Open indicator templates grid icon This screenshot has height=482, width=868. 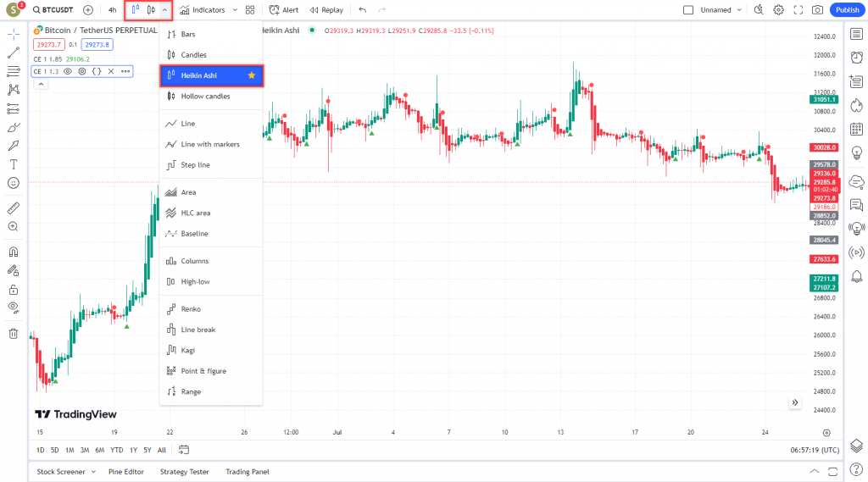coord(250,10)
